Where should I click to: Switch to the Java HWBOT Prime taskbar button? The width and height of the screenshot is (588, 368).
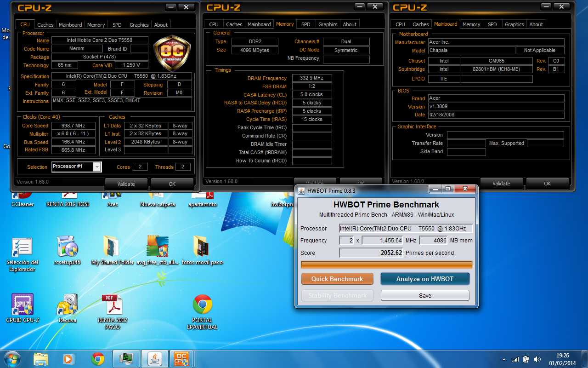154,358
